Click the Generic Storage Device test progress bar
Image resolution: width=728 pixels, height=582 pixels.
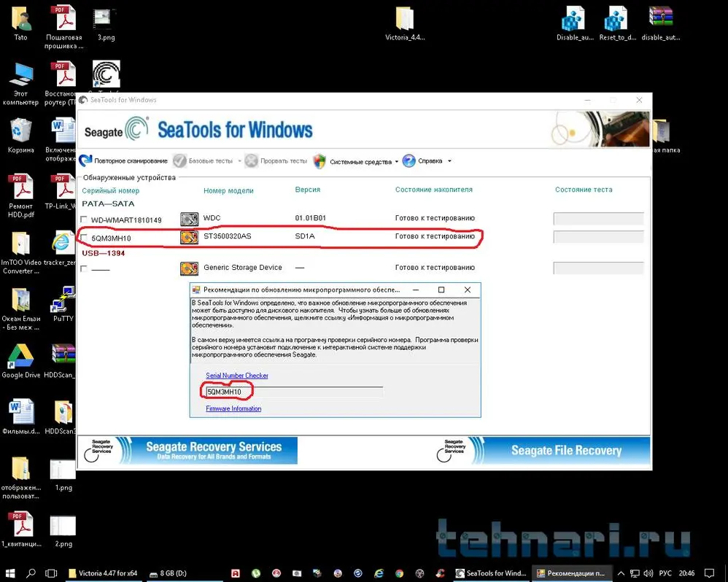[598, 268]
